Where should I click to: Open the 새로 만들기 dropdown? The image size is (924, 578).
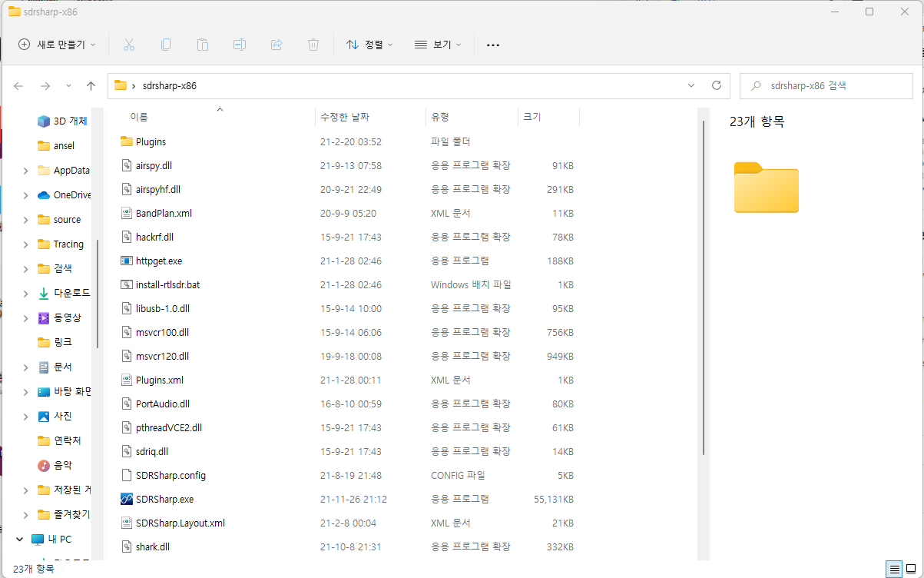click(57, 45)
